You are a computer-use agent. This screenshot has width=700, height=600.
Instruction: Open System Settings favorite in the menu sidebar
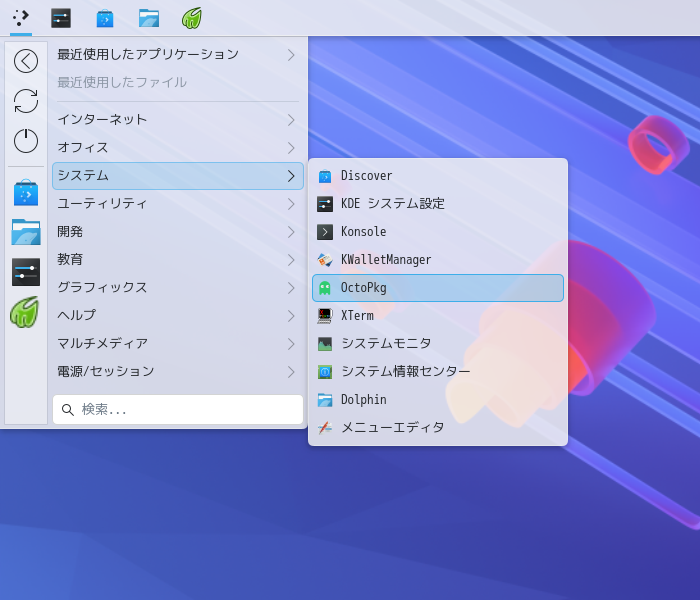coord(26,272)
